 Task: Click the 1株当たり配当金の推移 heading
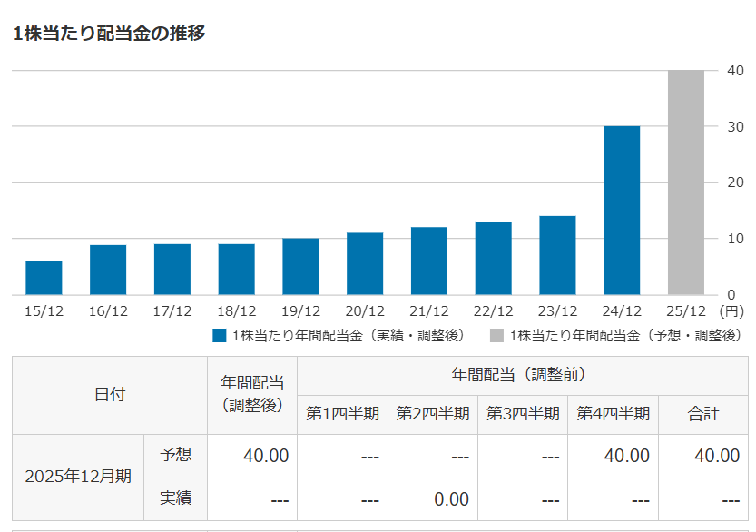pos(109,34)
